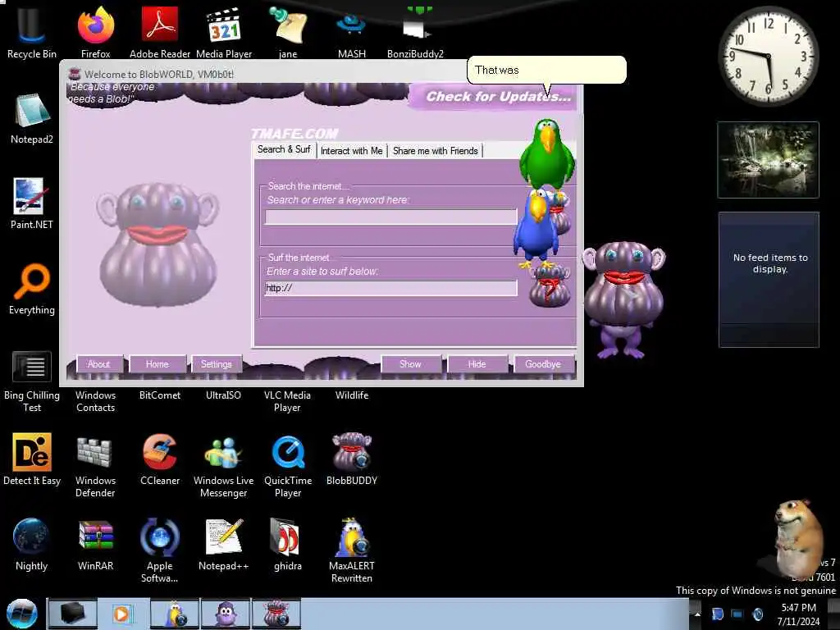Open the Notepad2 desktop icon

coord(32,118)
